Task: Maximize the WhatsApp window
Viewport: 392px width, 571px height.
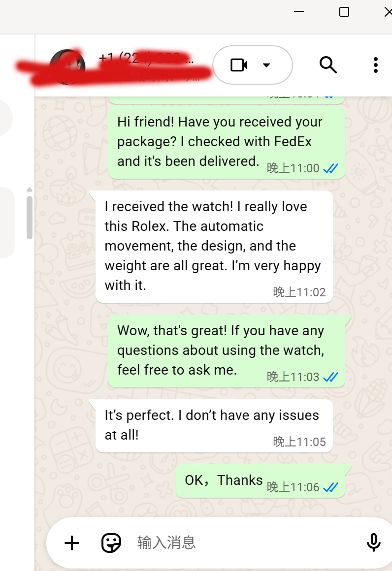Action: (344, 12)
